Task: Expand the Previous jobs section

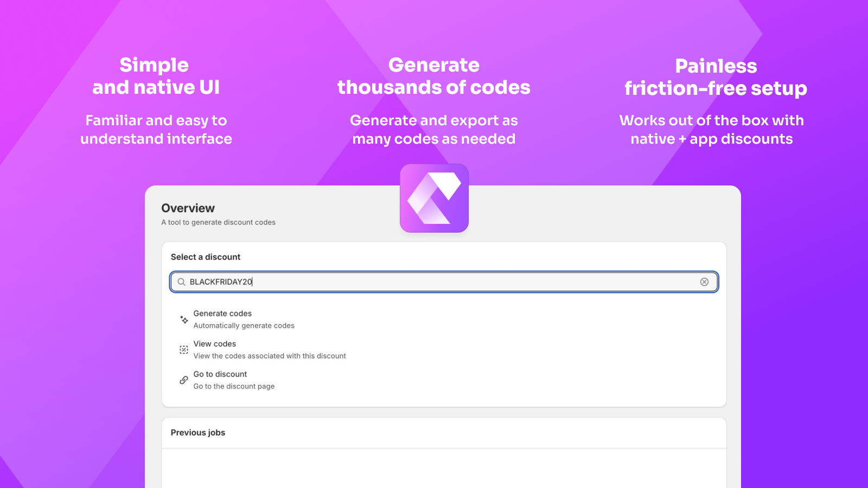Action: 198,433
